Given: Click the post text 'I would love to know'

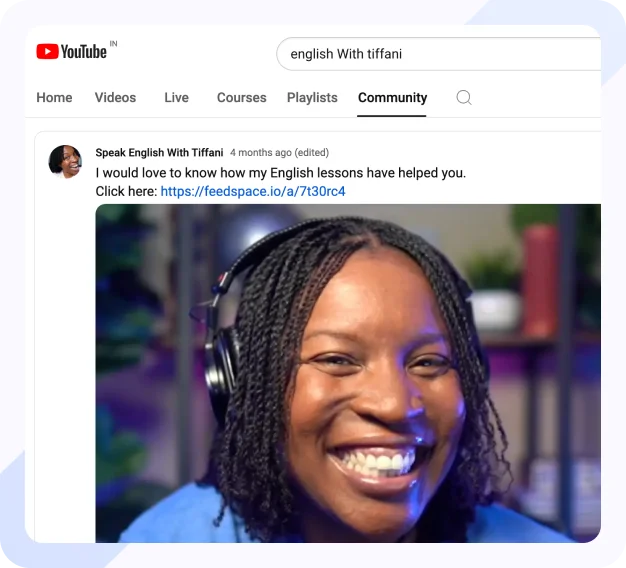Looking at the screenshot, I should click(x=157, y=173).
